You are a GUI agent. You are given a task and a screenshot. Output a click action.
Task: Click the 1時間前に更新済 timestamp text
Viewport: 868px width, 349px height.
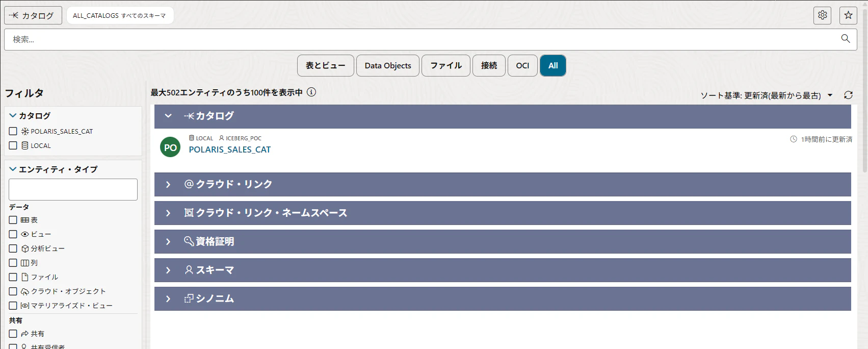(826, 139)
